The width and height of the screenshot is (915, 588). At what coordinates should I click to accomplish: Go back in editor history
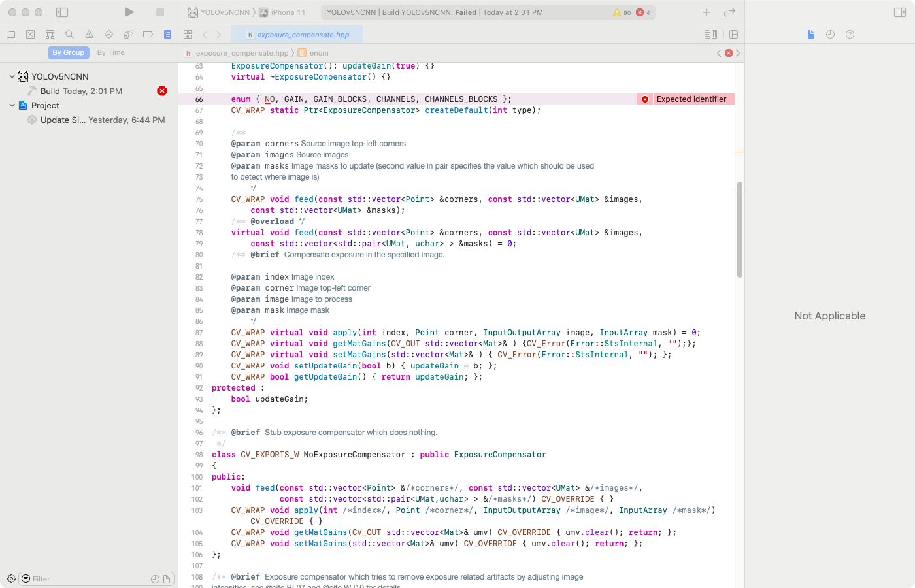point(205,35)
